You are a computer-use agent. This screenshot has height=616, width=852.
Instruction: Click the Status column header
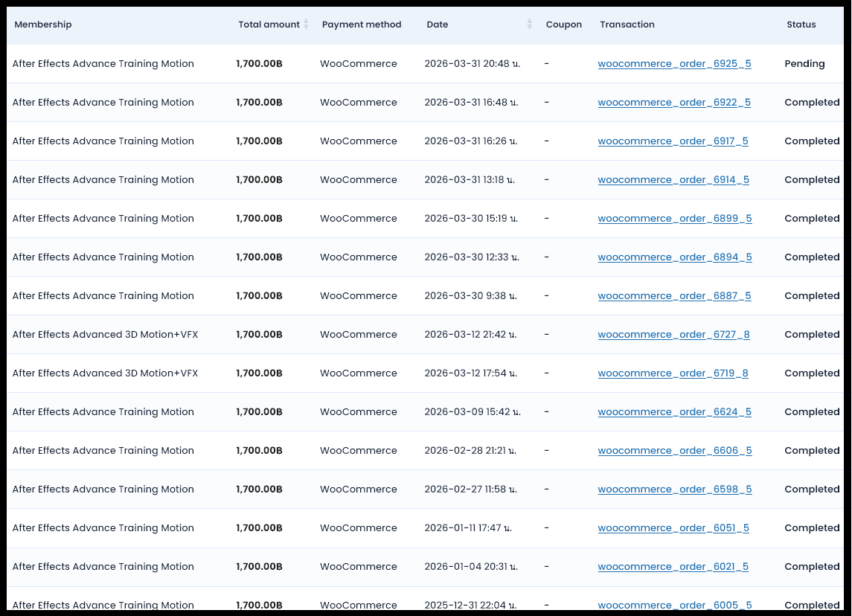[801, 25]
